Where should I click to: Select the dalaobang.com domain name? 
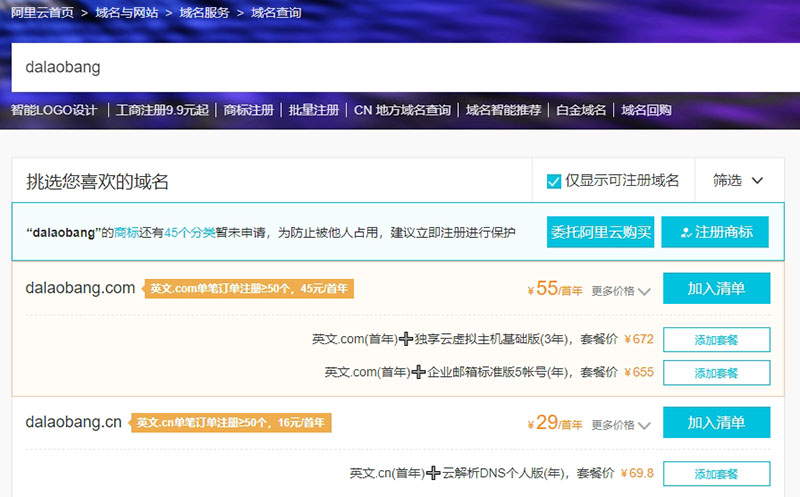click(x=80, y=288)
